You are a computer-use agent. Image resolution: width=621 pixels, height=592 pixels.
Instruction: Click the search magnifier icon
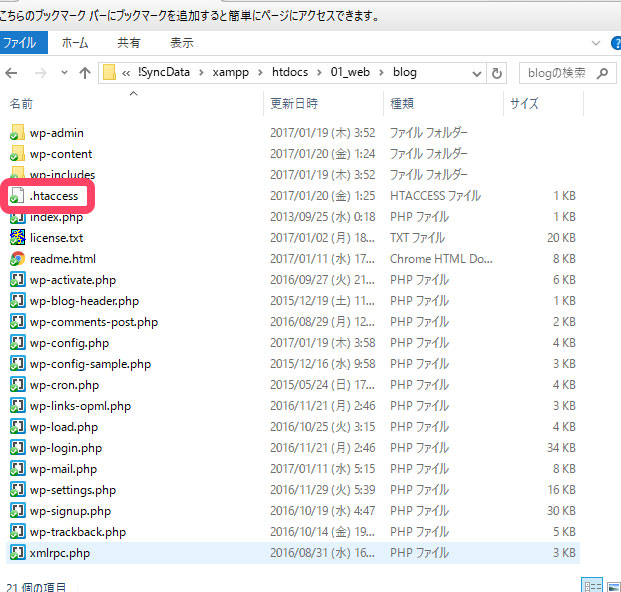(602, 73)
